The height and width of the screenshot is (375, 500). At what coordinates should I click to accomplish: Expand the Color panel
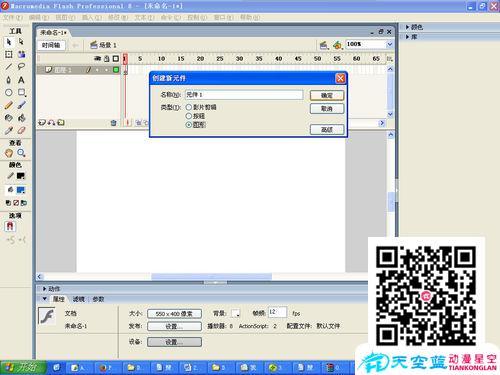coord(414,27)
